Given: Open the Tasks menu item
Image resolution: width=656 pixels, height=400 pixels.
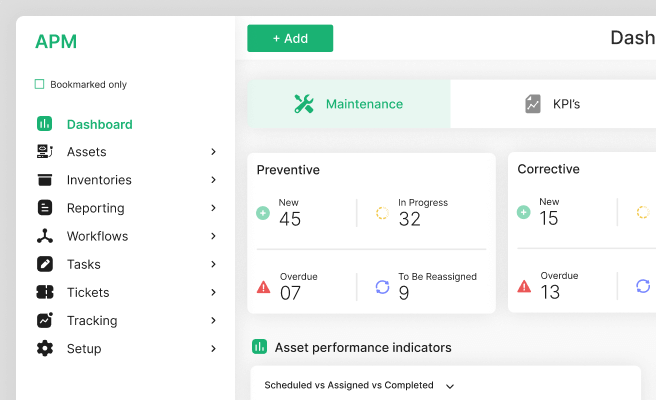Looking at the screenshot, I should pos(84,264).
